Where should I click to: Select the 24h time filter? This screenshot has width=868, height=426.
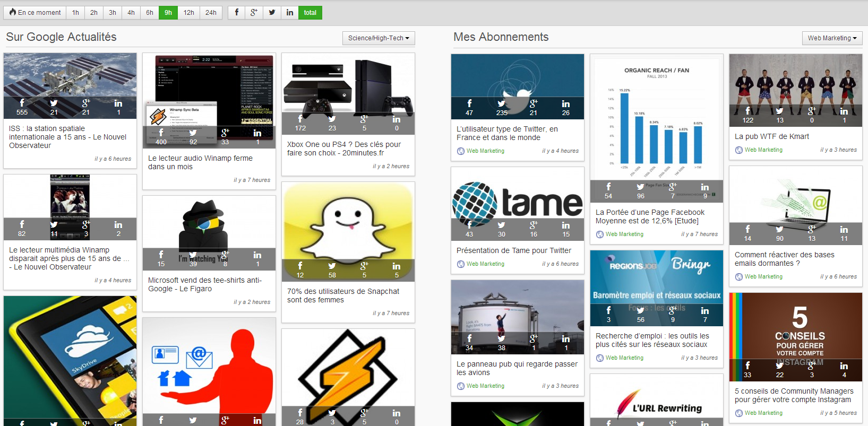pos(211,12)
